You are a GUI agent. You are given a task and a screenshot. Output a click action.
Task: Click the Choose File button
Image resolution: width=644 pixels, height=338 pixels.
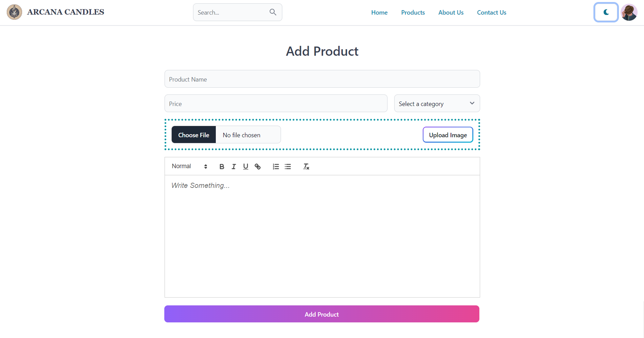pos(194,135)
